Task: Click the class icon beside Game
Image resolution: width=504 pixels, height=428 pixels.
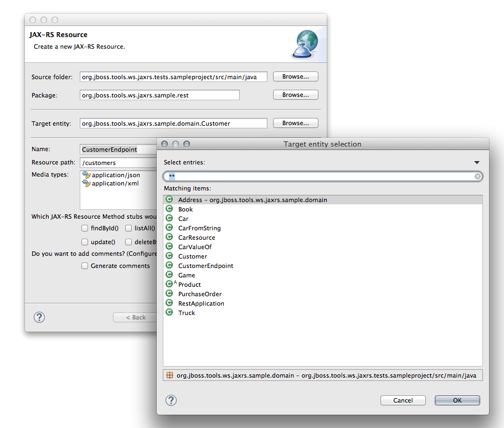Action: pos(169,275)
